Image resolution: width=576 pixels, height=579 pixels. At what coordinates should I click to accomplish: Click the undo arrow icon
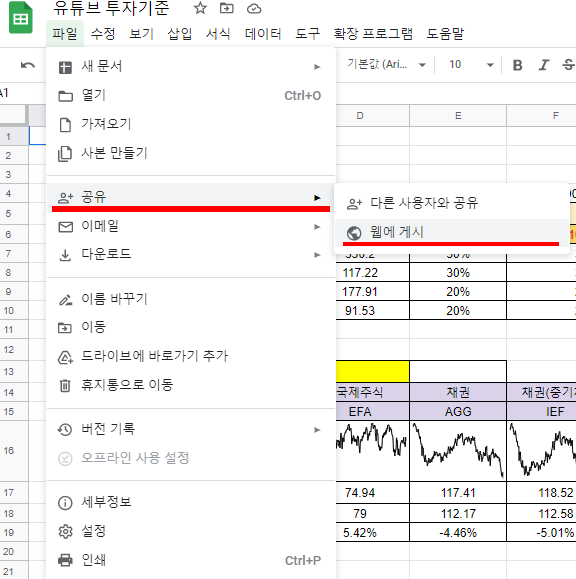point(28,65)
